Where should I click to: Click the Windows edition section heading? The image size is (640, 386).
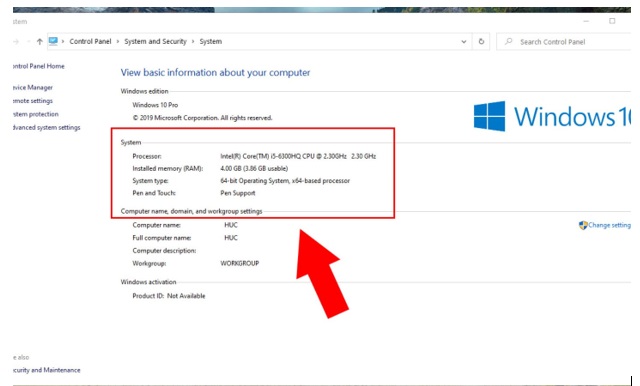click(x=144, y=91)
